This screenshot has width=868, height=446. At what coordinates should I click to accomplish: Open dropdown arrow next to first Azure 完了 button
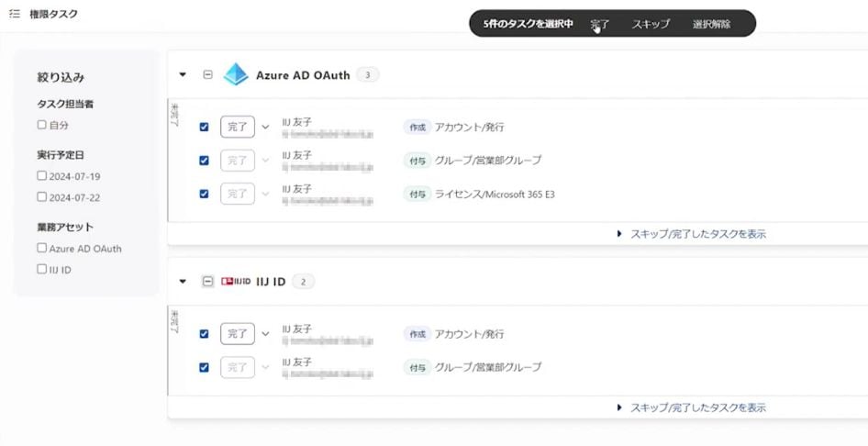266,128
